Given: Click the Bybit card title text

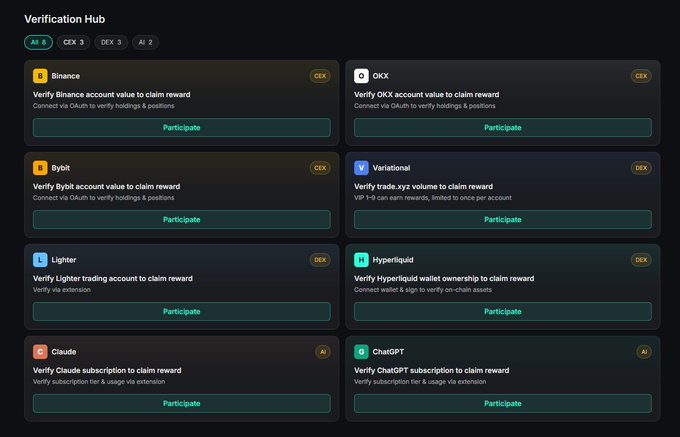Looking at the screenshot, I should click(60, 168).
